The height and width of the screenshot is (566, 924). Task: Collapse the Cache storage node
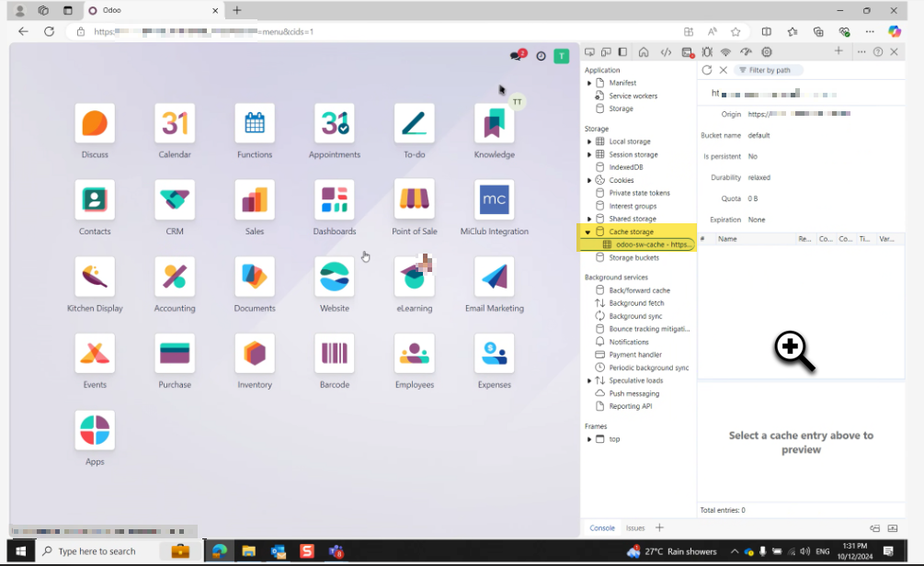tap(588, 232)
